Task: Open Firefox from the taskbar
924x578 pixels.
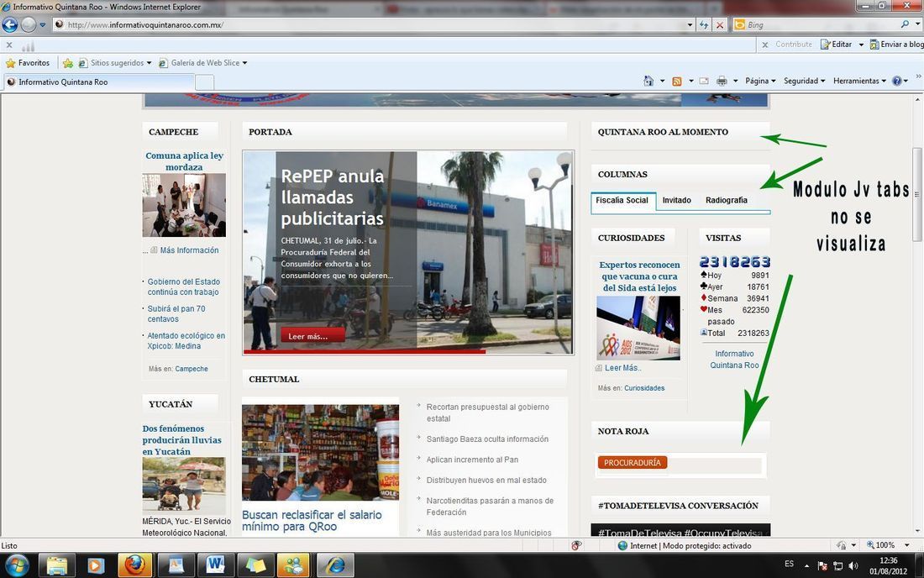Action: (135, 565)
